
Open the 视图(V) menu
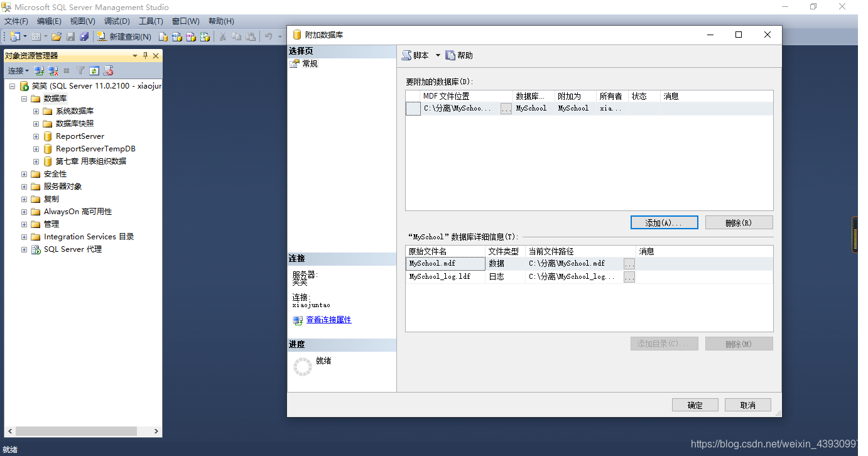(82, 21)
